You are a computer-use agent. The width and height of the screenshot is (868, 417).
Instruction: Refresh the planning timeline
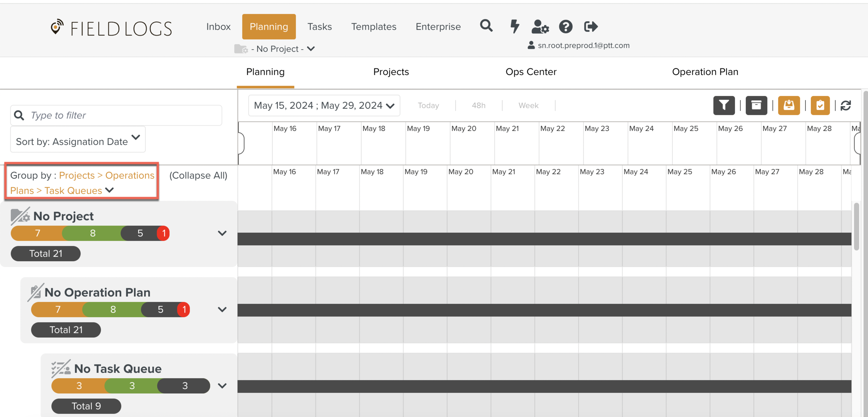[x=846, y=105]
